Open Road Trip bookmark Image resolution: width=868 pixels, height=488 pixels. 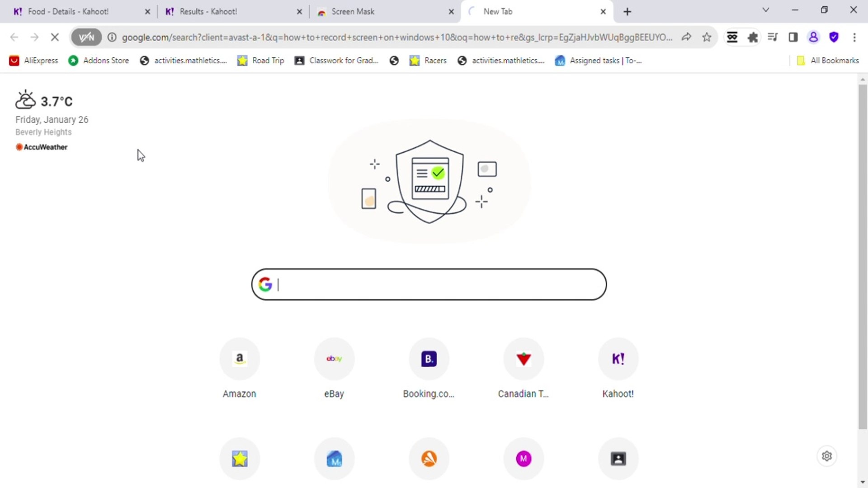(x=261, y=61)
